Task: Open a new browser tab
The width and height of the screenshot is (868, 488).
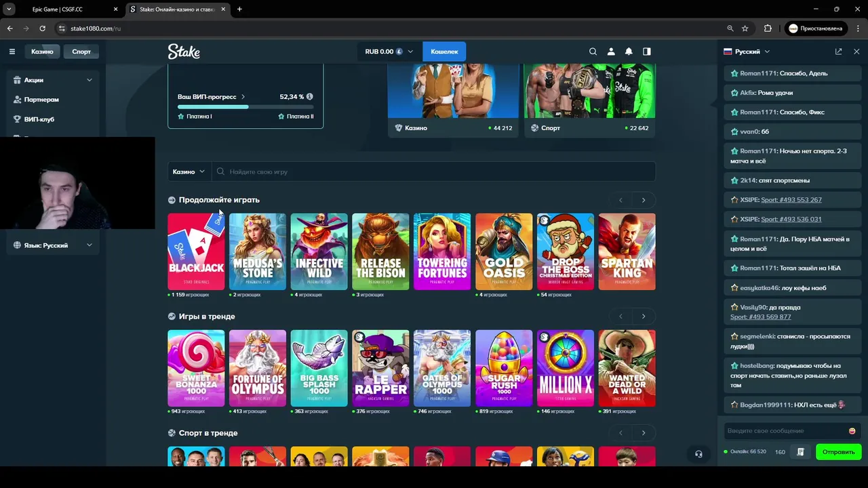Action: pyautogui.click(x=239, y=9)
